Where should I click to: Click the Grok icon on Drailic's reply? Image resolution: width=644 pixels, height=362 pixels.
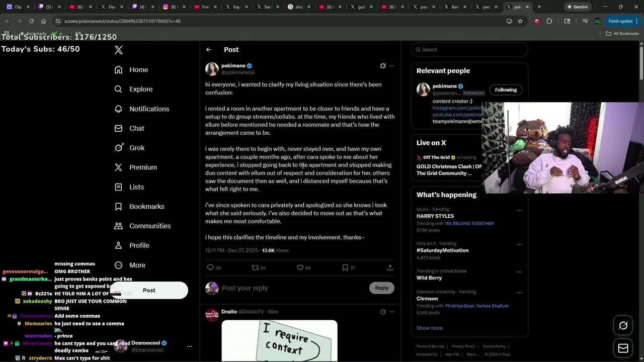tap(383, 312)
